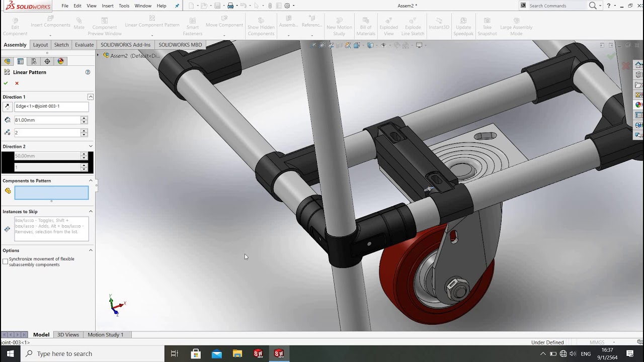Open Windows Task View icon
This screenshot has width=644, height=362.
point(175,353)
